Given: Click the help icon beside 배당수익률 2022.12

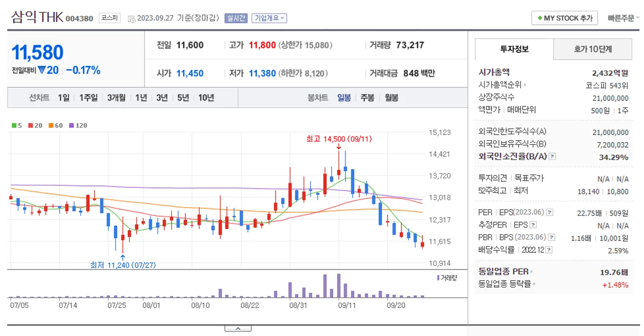Looking at the screenshot, I should coord(549,250).
